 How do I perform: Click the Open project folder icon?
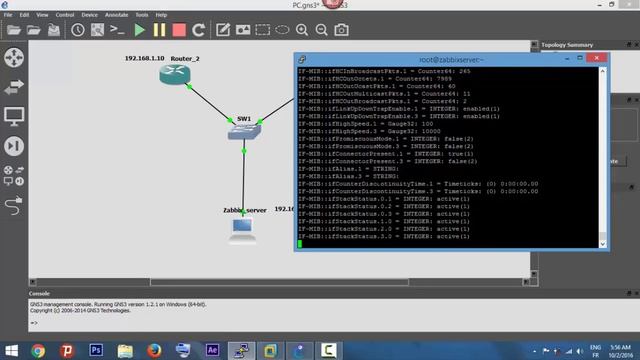point(33,30)
